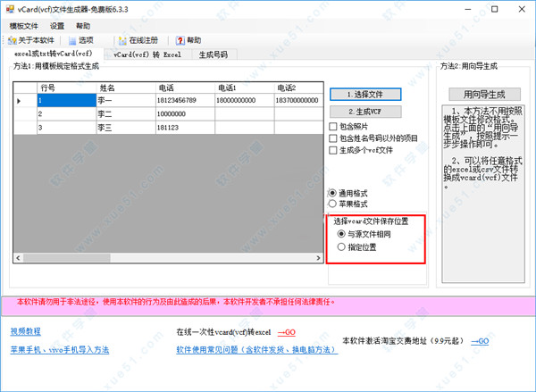The image size is (536, 392).
Task: Open the 视频教程 link
Action: pyautogui.click(x=26, y=330)
